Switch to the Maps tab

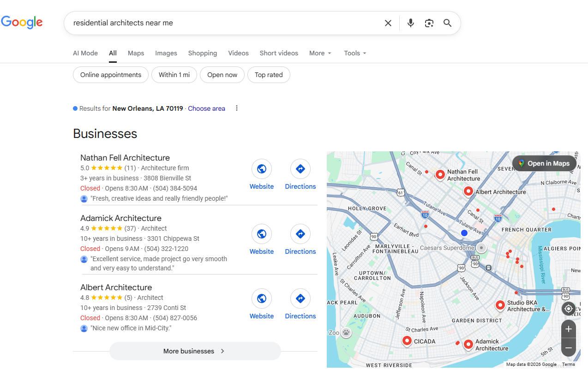136,53
